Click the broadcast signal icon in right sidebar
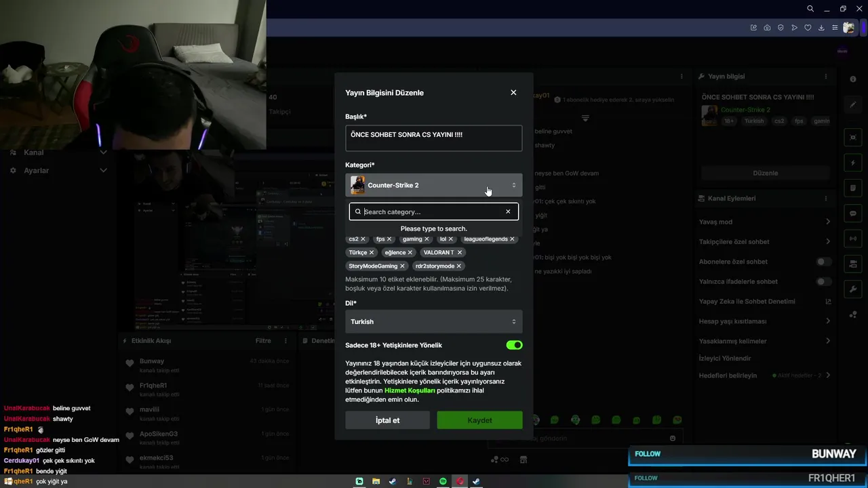868x488 pixels. pyautogui.click(x=853, y=239)
